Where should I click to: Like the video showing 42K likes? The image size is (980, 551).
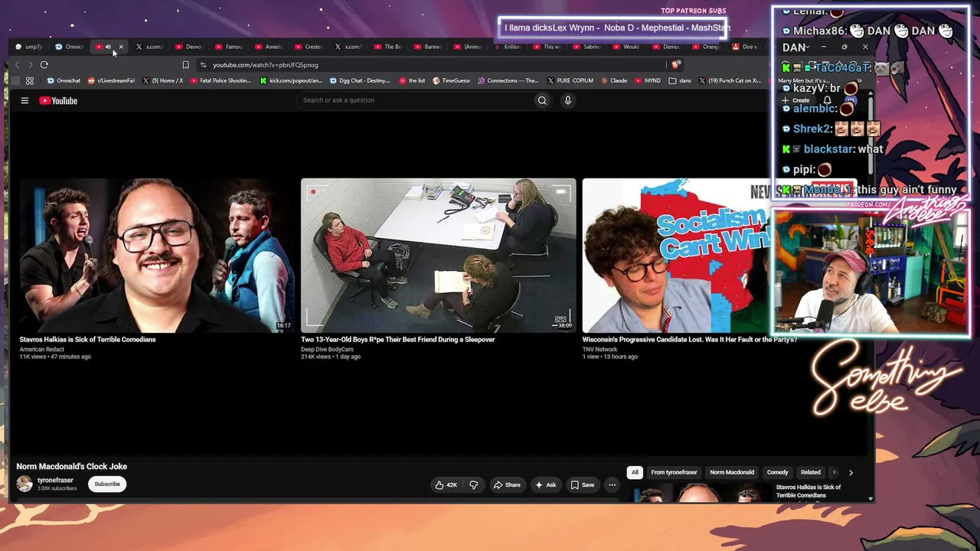point(446,484)
